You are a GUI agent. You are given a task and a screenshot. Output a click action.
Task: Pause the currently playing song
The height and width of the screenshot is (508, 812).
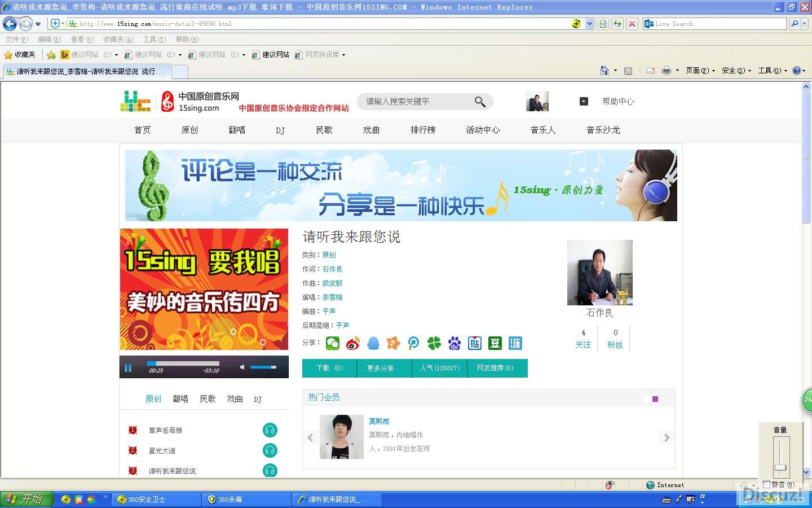click(x=128, y=368)
